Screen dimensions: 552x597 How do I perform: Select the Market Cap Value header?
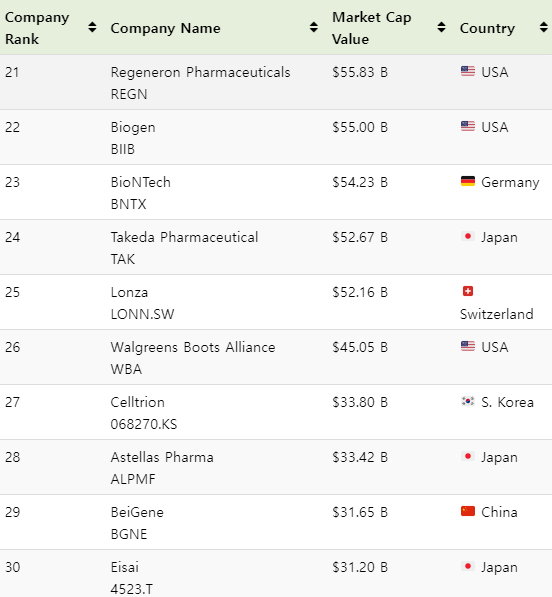coord(372,28)
